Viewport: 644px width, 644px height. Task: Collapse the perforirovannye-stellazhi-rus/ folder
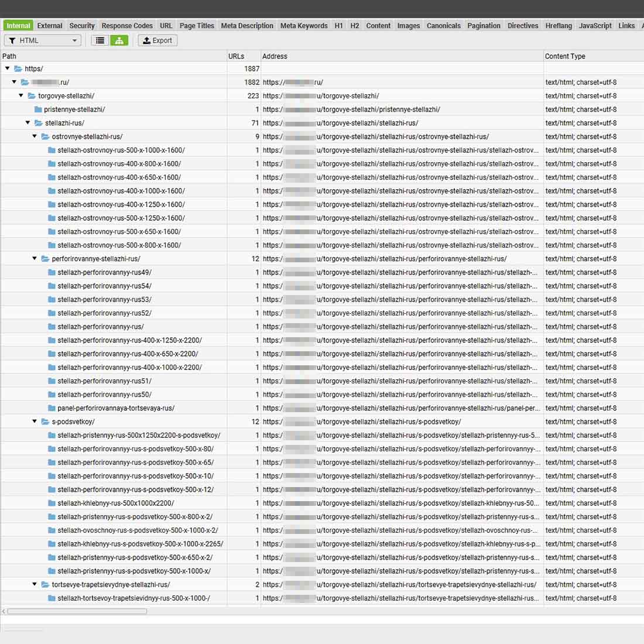pos(35,259)
